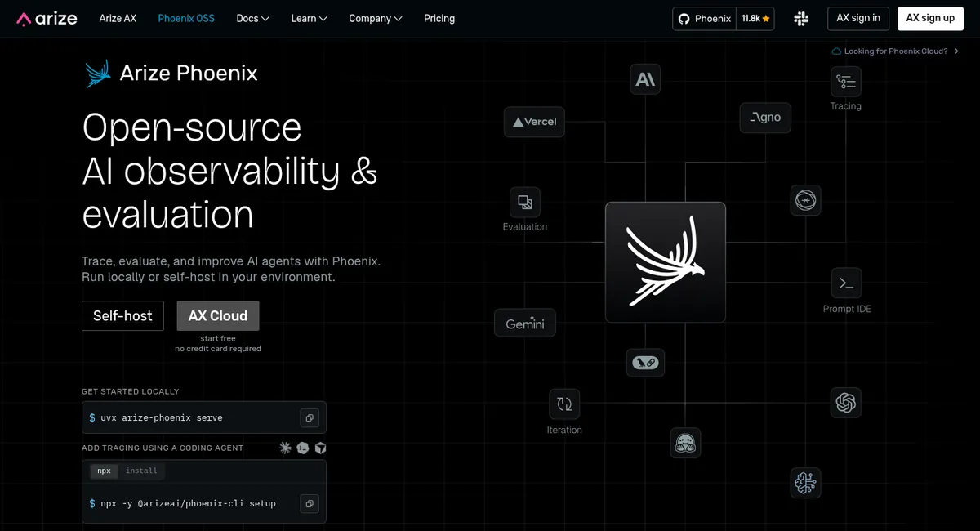980x531 pixels.
Task: Switch to the install tab
Action: coord(141,471)
